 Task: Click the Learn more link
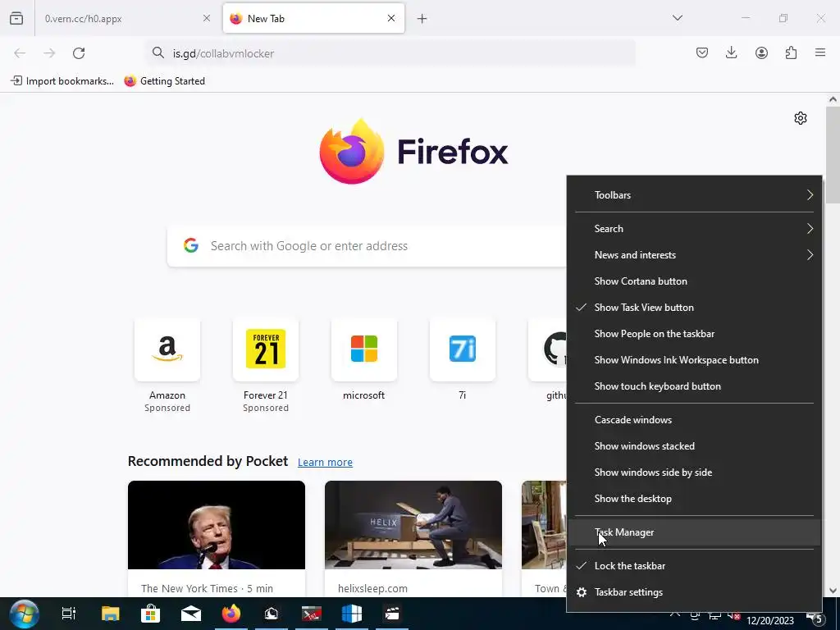325,463
